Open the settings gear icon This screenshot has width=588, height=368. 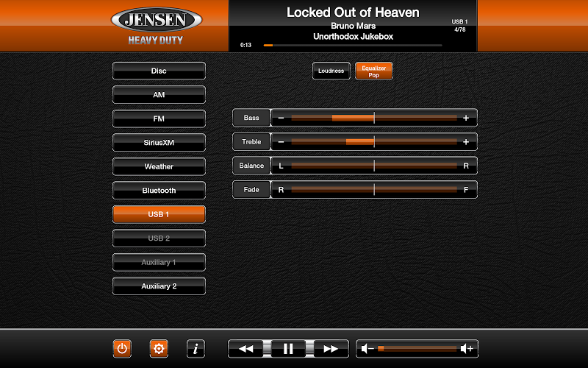coord(159,349)
